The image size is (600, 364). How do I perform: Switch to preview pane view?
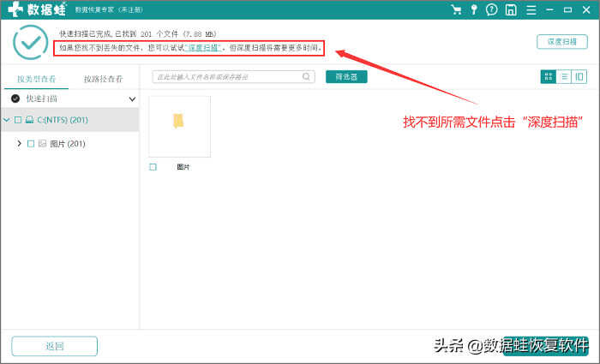point(579,77)
